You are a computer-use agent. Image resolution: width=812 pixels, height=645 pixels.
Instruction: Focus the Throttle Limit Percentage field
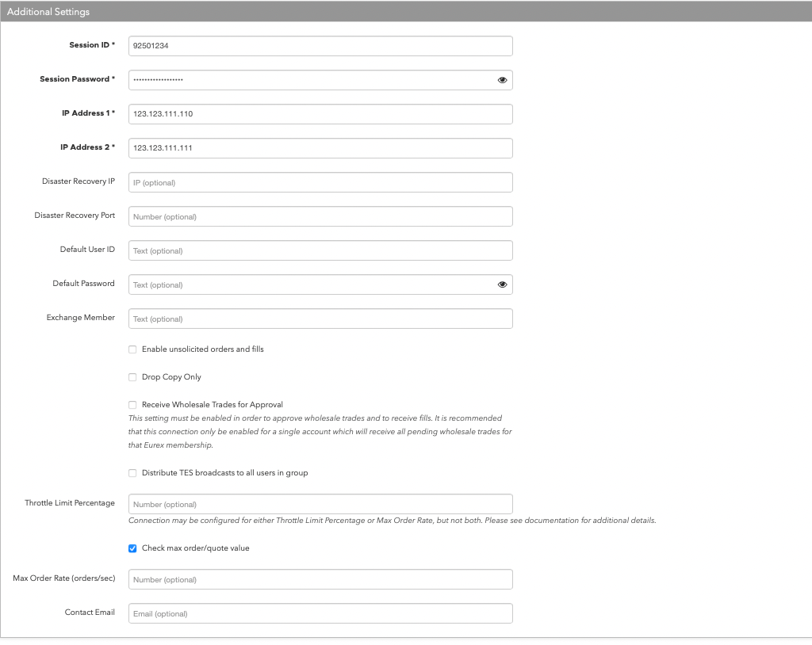point(320,504)
